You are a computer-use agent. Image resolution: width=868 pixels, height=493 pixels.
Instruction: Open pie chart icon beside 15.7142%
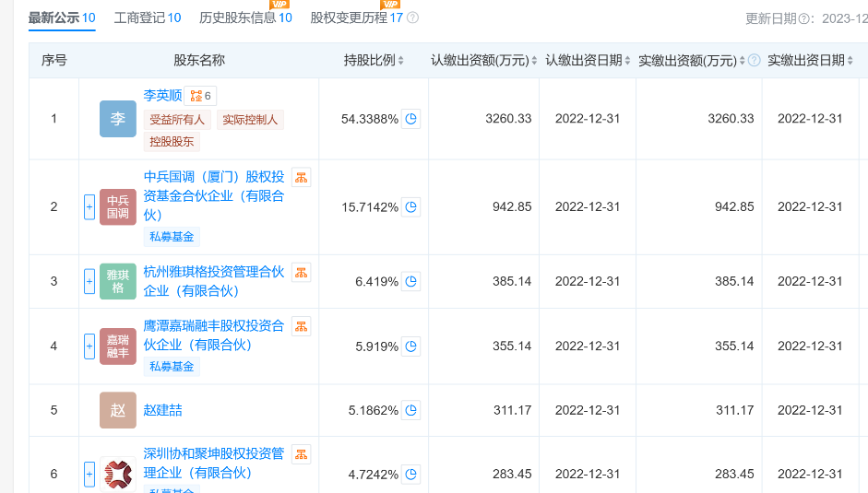pyautogui.click(x=410, y=207)
